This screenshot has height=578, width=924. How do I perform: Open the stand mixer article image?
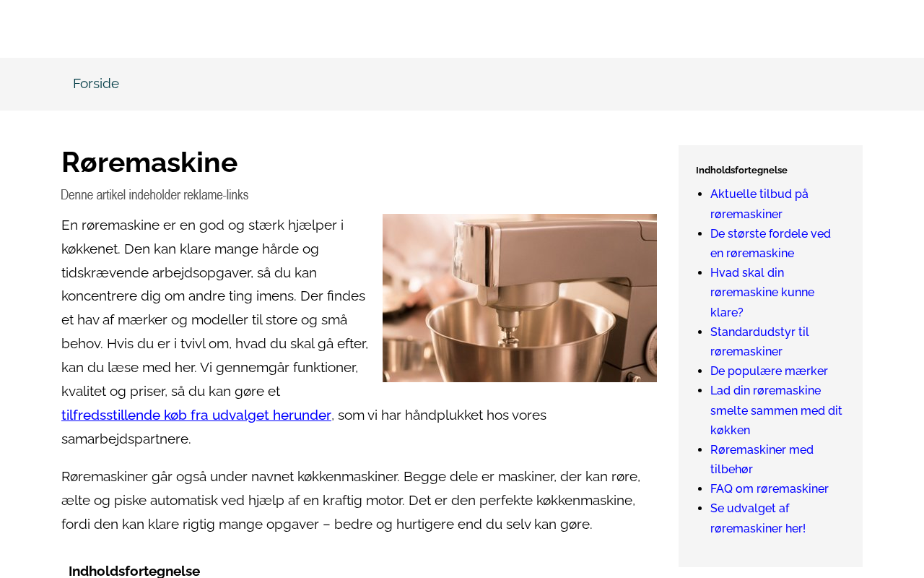[520, 298]
